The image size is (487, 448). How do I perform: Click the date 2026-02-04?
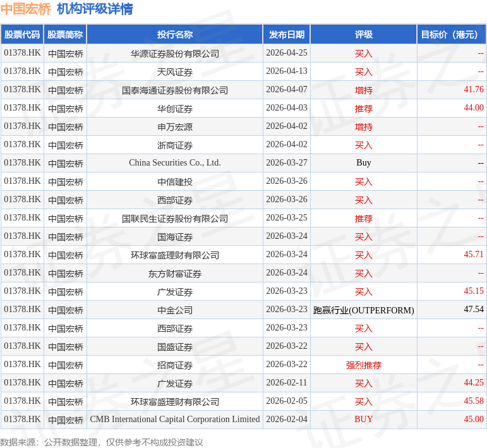click(287, 420)
